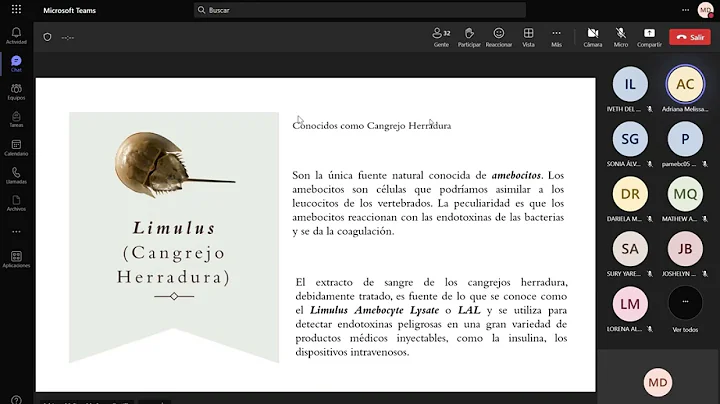Select participant JB Joshelyn avatar
Image resolution: width=720 pixels, height=404 pixels.
[x=685, y=249]
